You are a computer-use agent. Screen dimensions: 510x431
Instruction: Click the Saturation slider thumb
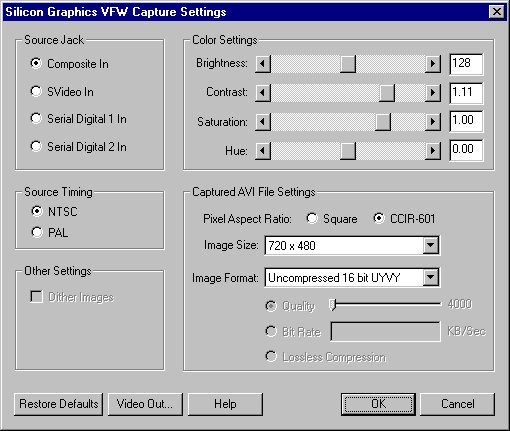(x=383, y=121)
